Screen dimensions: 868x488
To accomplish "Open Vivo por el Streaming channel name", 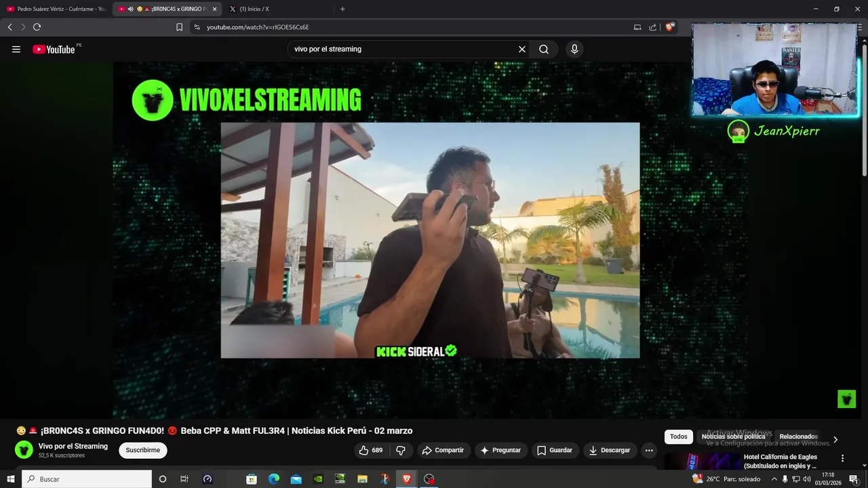I will pos(73,446).
